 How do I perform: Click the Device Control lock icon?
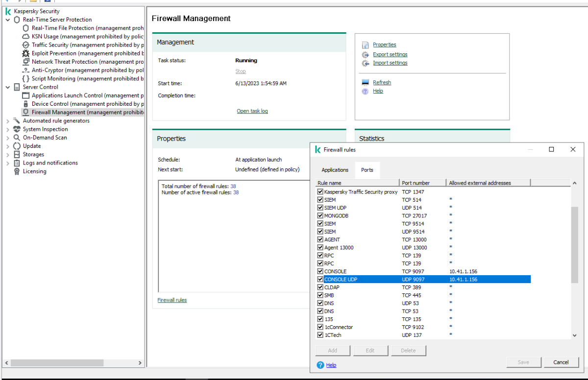[x=26, y=104]
